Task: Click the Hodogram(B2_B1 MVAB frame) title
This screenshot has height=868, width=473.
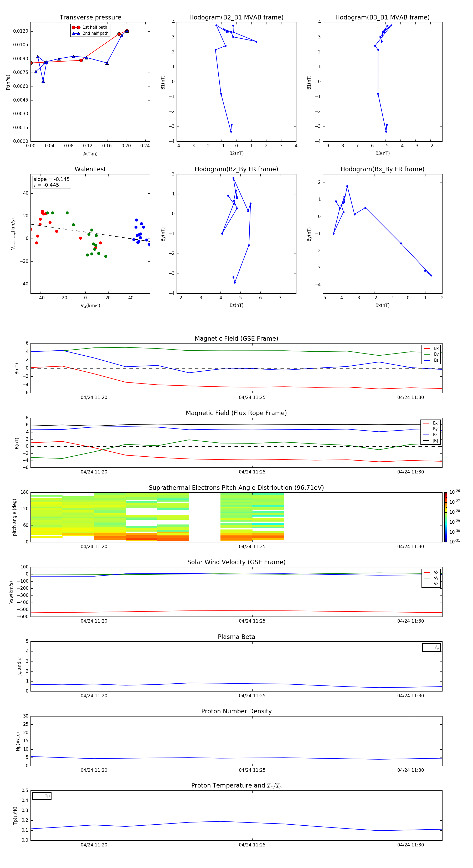Action: pyautogui.click(x=236, y=18)
